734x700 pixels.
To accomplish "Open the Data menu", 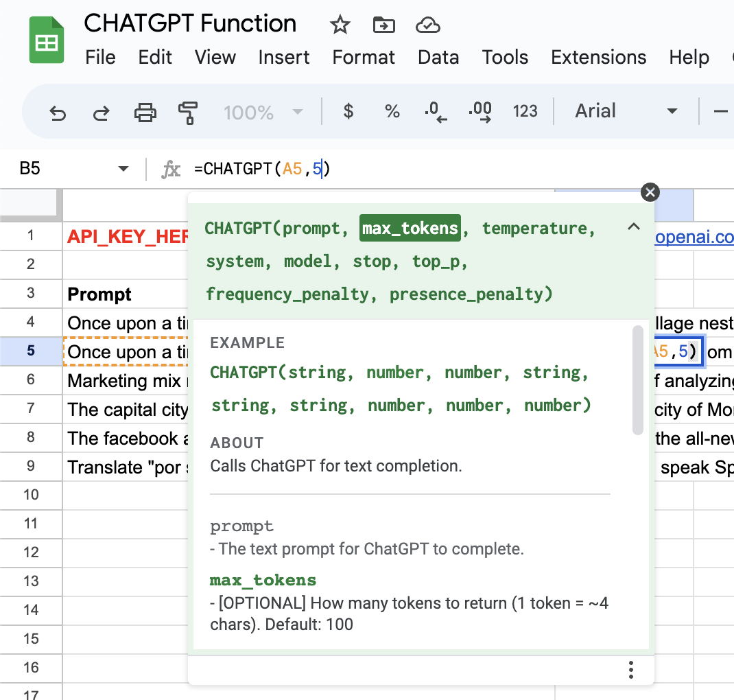I will click(x=438, y=57).
